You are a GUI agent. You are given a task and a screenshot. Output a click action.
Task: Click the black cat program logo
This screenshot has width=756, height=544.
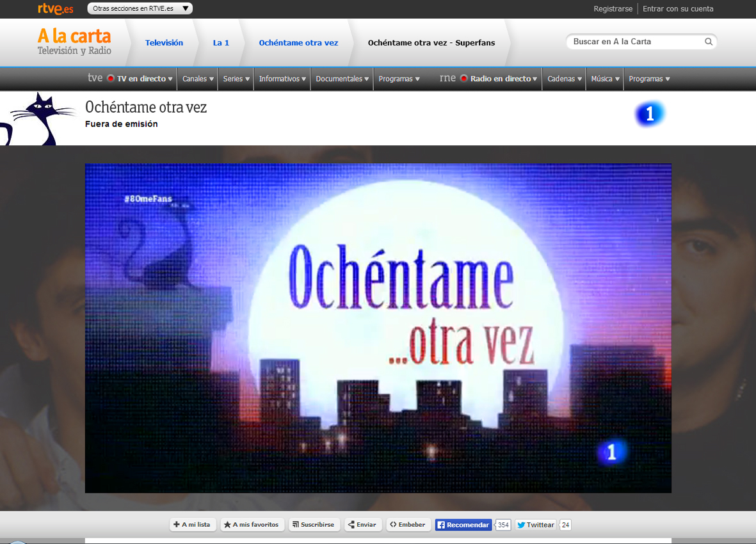point(38,118)
